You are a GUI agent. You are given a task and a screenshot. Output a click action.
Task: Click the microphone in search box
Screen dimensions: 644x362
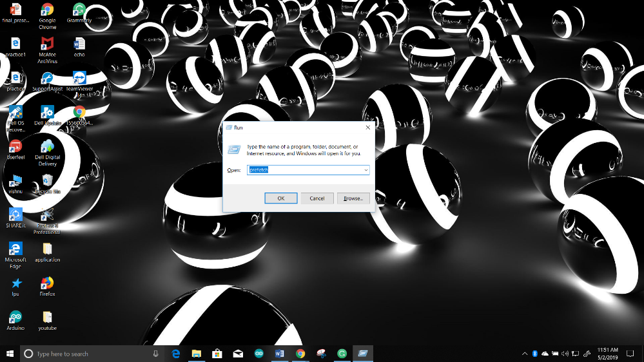(x=155, y=354)
